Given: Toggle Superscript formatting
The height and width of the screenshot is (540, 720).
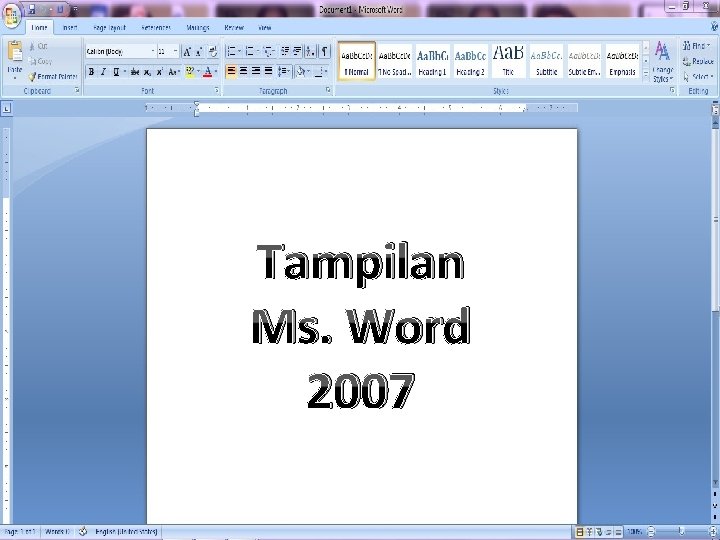Looking at the screenshot, I should pyautogui.click(x=159, y=72).
